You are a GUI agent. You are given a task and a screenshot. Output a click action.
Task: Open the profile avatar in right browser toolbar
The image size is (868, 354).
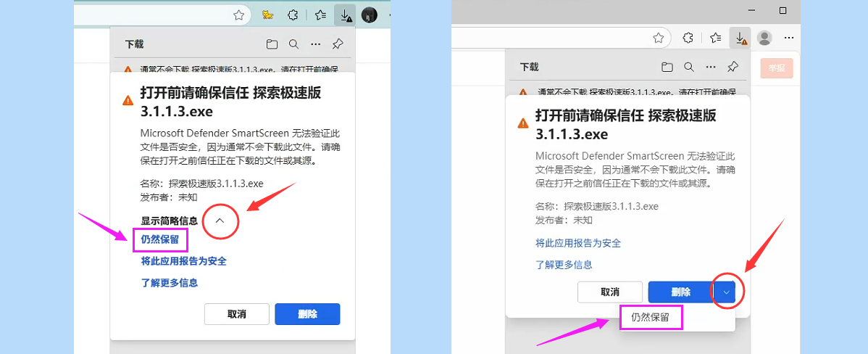(764, 37)
